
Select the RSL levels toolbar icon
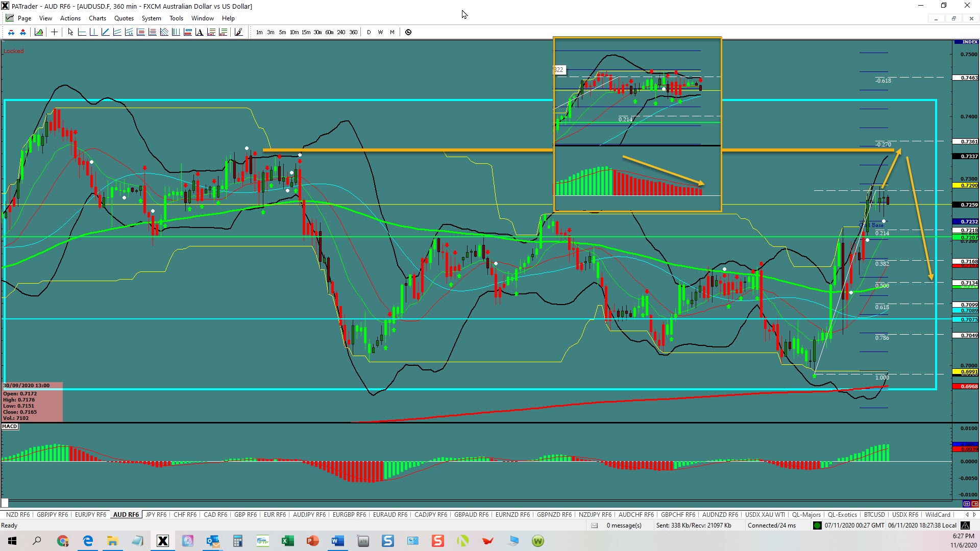223,32
